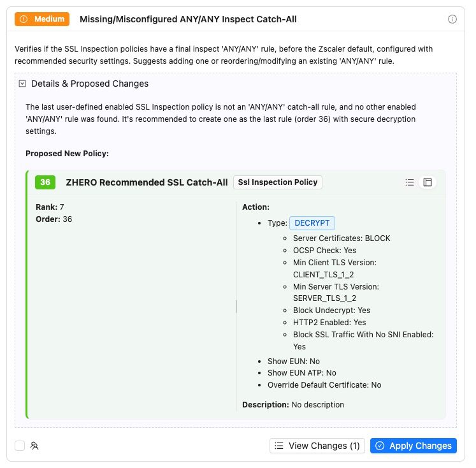Tick the selection checkbox at bottom left
The width and height of the screenshot is (476, 468).
20,446
